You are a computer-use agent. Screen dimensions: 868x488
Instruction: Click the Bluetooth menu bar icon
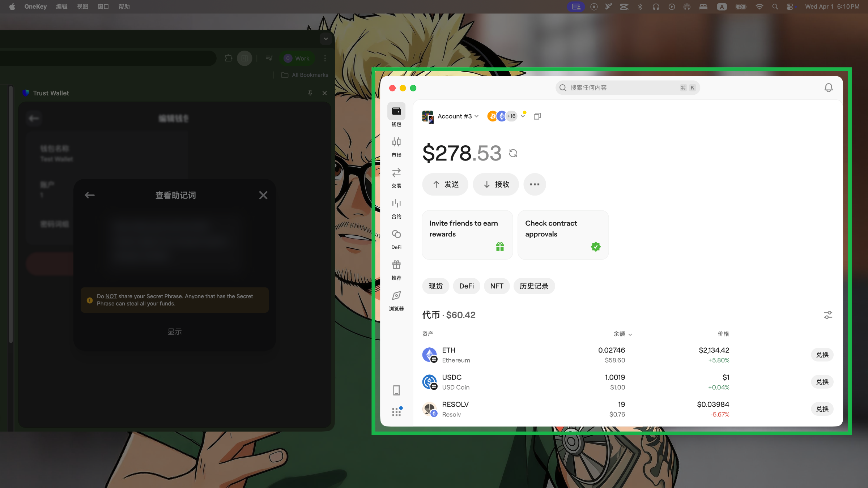(640, 7)
